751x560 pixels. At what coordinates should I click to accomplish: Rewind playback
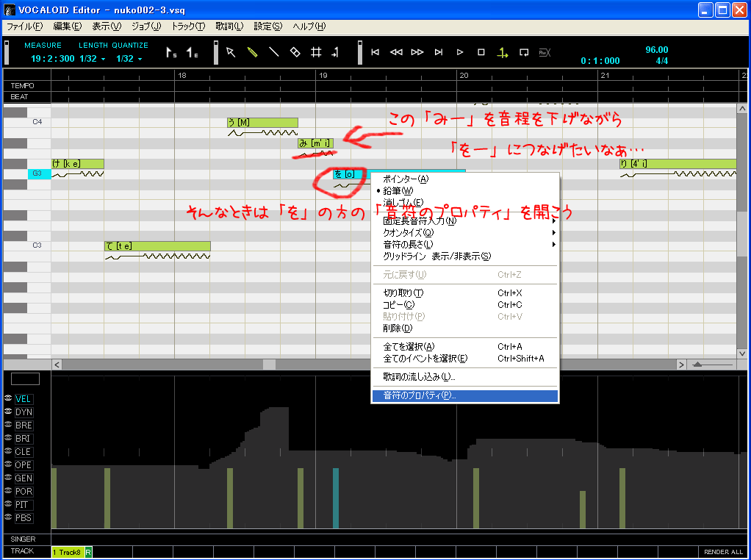pyautogui.click(x=396, y=52)
